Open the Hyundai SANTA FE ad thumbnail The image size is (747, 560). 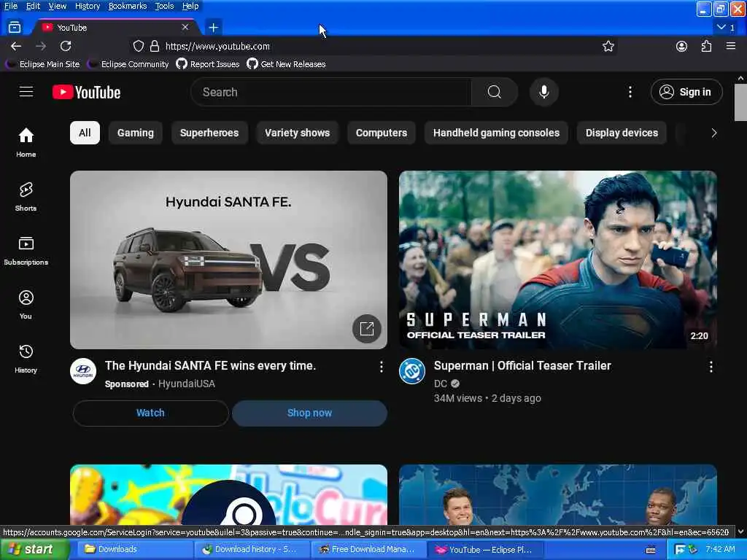point(228,260)
